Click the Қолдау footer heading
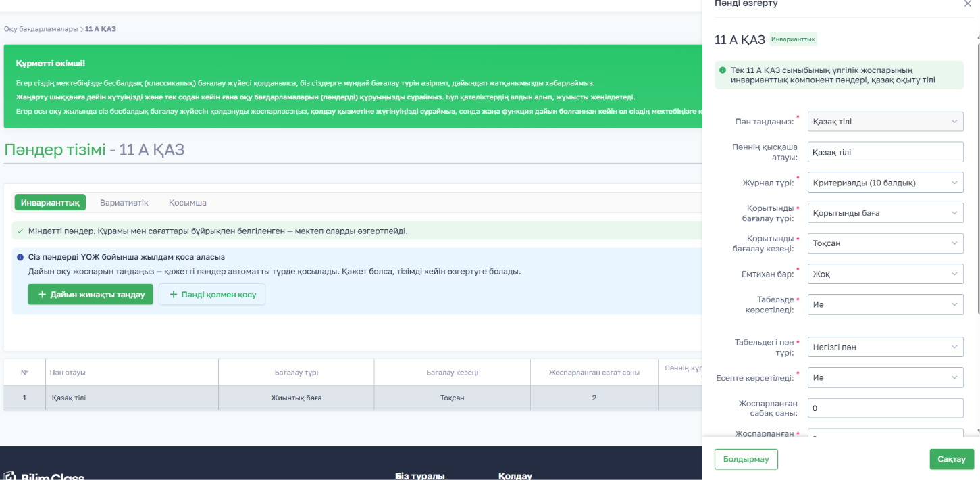This screenshot has width=980, height=480. point(515,476)
